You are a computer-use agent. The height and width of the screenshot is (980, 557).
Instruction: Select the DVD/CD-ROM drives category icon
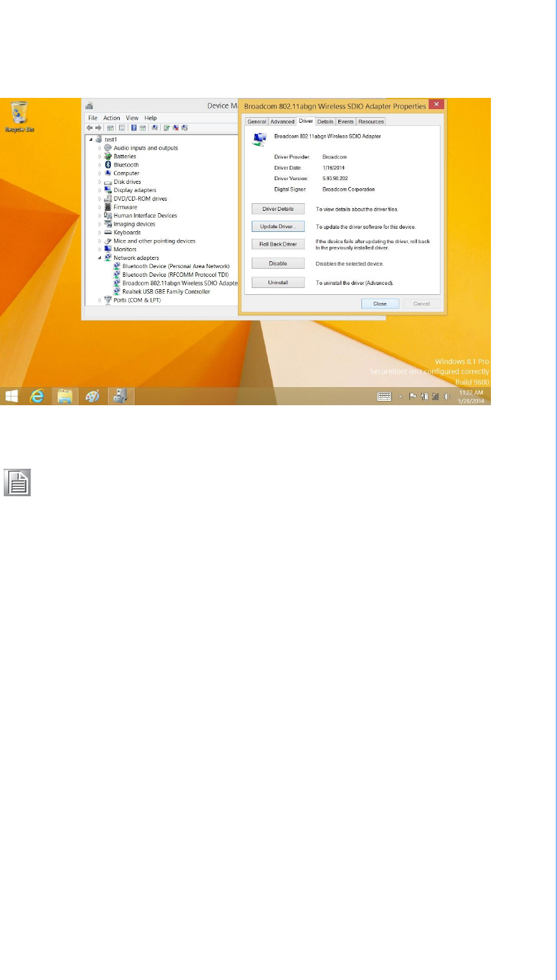point(108,198)
